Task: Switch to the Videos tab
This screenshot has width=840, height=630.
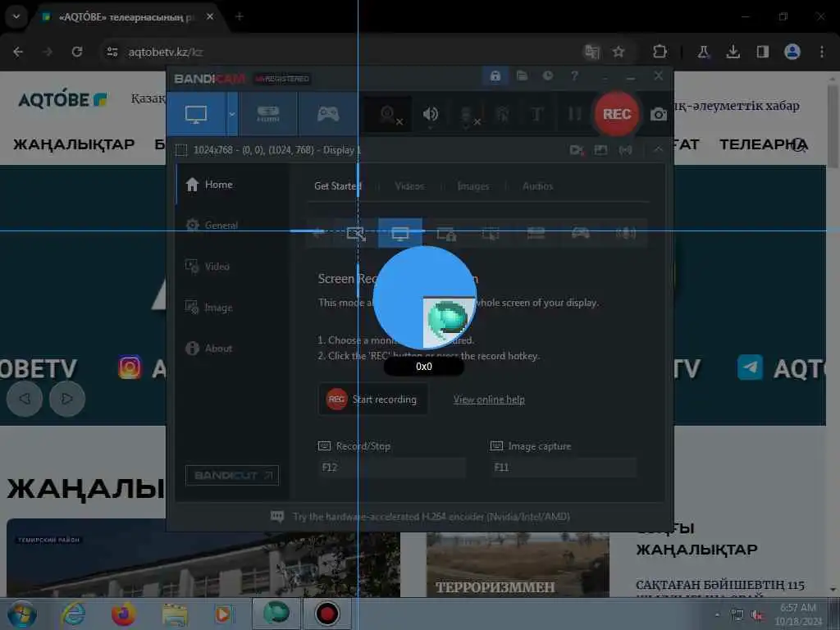Action: 409,186
